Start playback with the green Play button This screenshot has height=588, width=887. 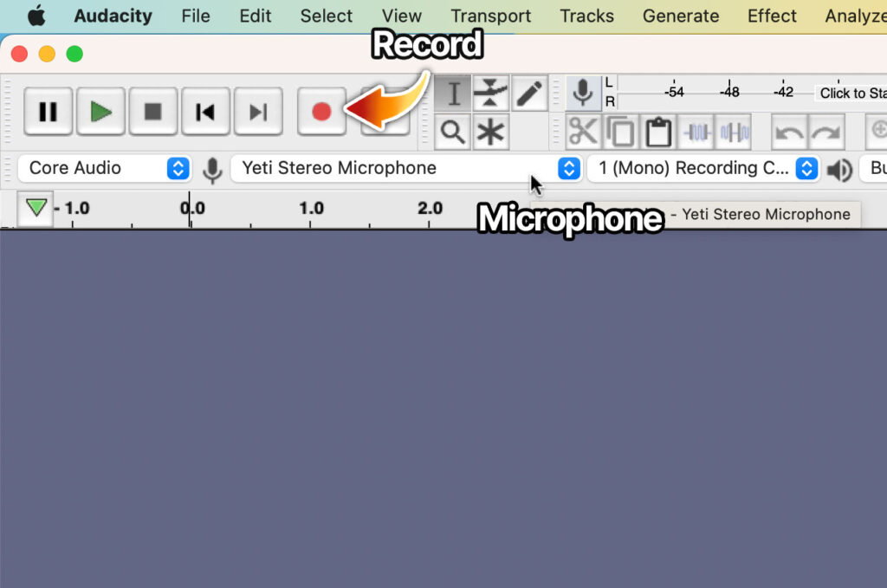(x=100, y=112)
